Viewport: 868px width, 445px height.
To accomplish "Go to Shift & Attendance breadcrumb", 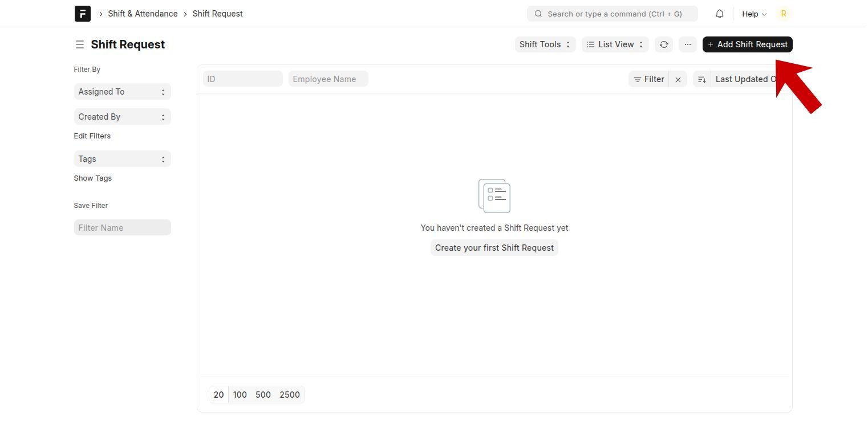I will [143, 14].
